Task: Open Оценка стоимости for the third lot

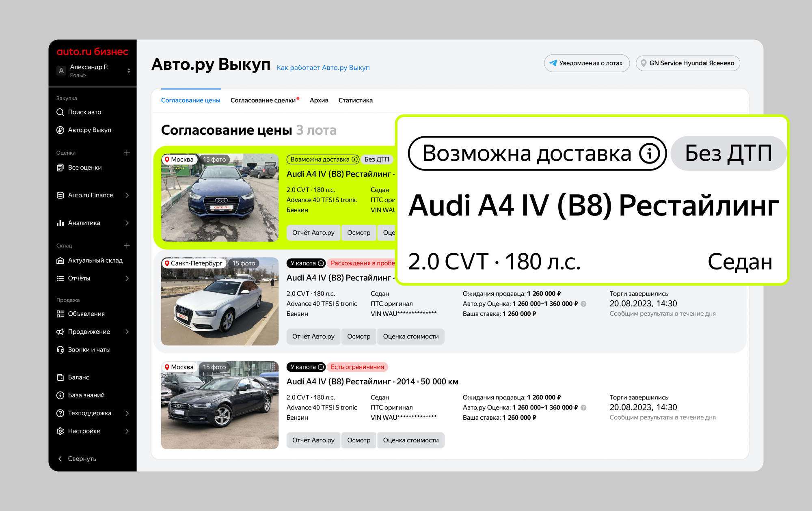Action: pos(411,440)
